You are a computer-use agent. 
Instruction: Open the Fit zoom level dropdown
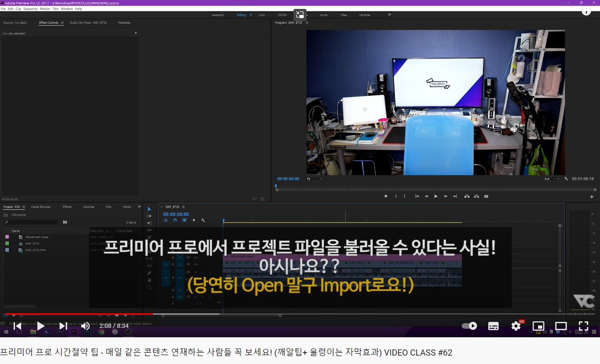point(314,179)
